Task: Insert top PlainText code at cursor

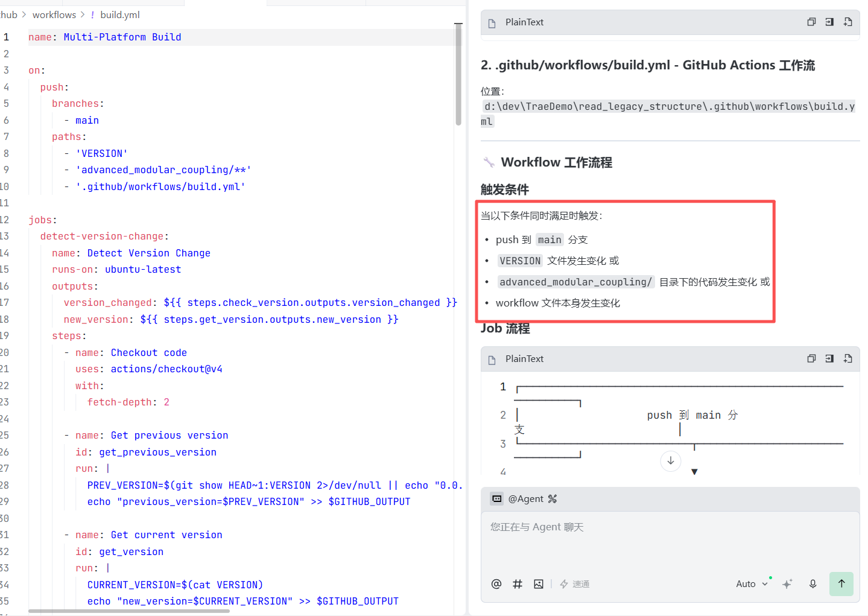Action: tap(829, 22)
